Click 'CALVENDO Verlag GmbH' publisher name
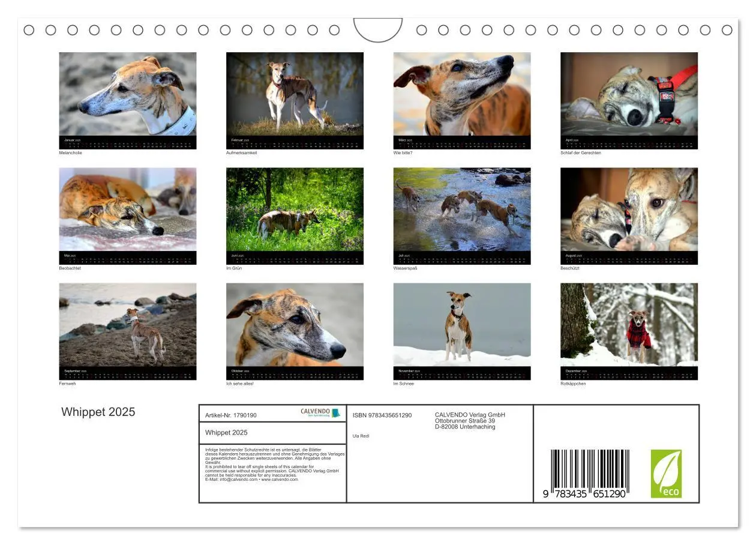 (470, 415)
